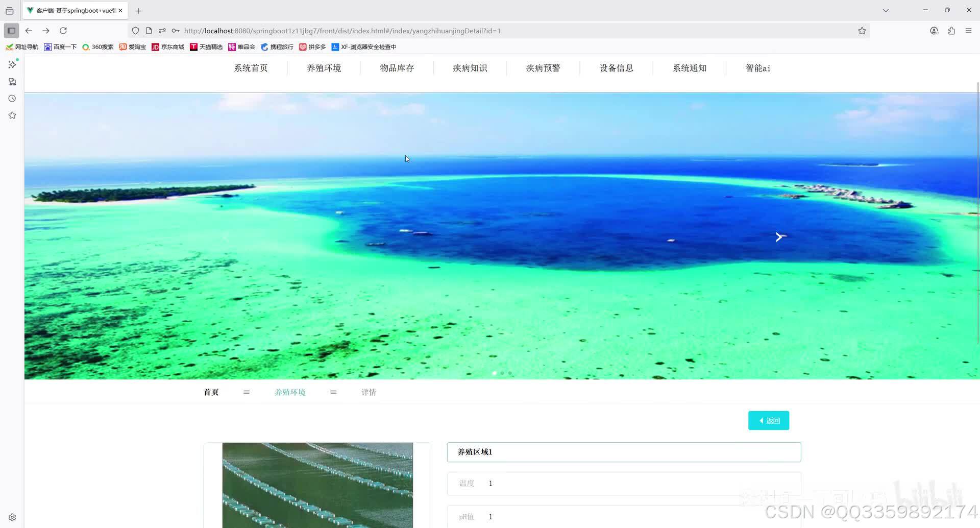The height and width of the screenshot is (528, 980).
Task: Open the settings gear at sidebar bottom
Action: [x=12, y=517]
